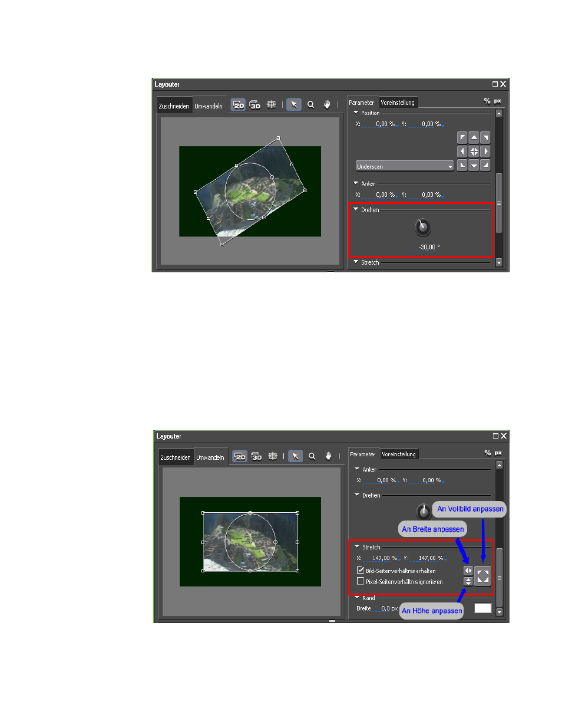Viewport: 562px width, 728px height.
Task: Collapse Stretch section in lower Layouter
Action: (357, 546)
